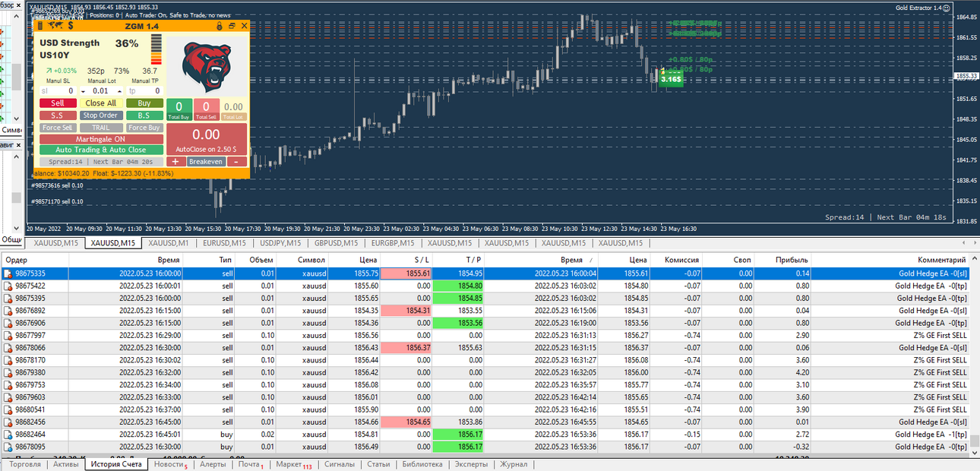This screenshot has width=980, height=471.
Task: Click the green Total Buy counter box
Action: (179, 109)
